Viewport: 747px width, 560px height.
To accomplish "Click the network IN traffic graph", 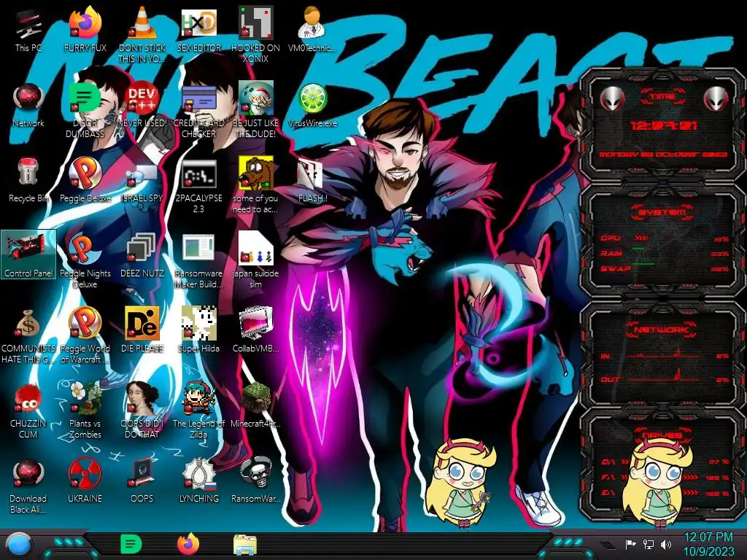I will tap(664, 355).
